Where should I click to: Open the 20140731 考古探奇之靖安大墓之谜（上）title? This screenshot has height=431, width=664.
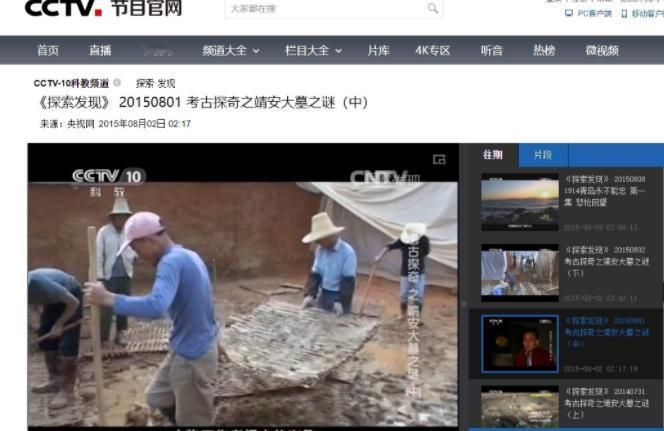pyautogui.click(x=606, y=403)
